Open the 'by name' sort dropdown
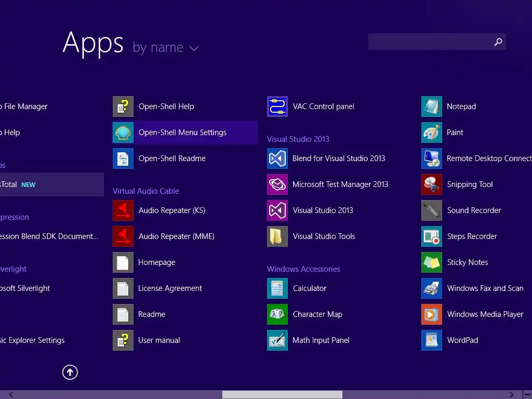The height and width of the screenshot is (399, 532). tap(166, 48)
